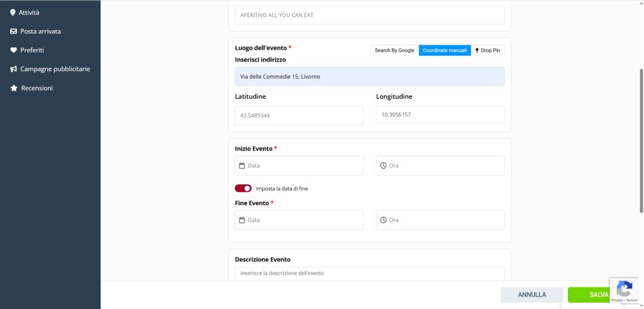Choose the Drop Pin option

(488, 50)
